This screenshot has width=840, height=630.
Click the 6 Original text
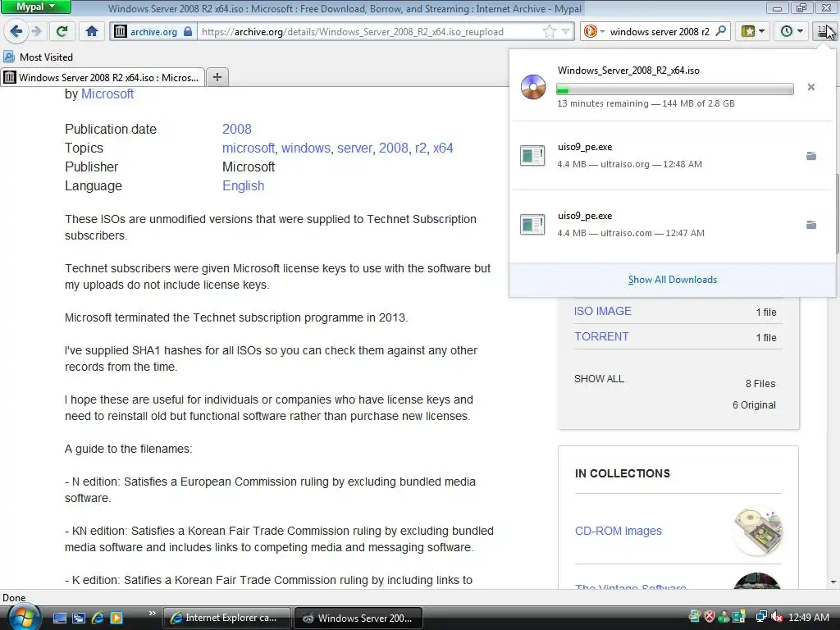[x=754, y=405]
